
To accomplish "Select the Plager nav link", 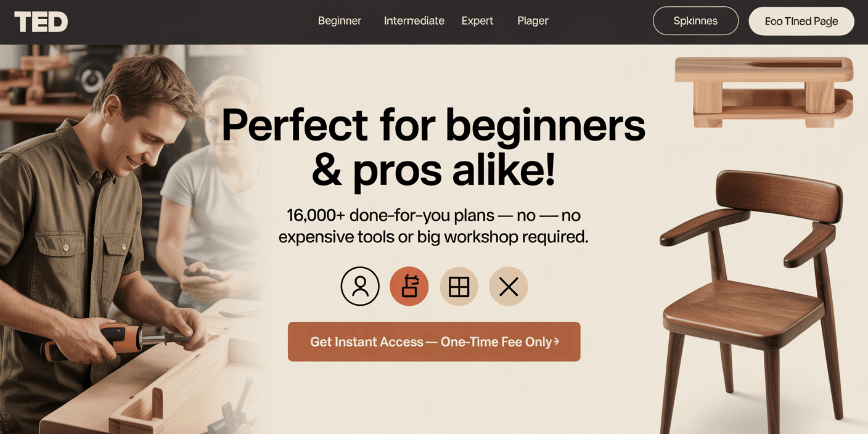I will 533,21.
